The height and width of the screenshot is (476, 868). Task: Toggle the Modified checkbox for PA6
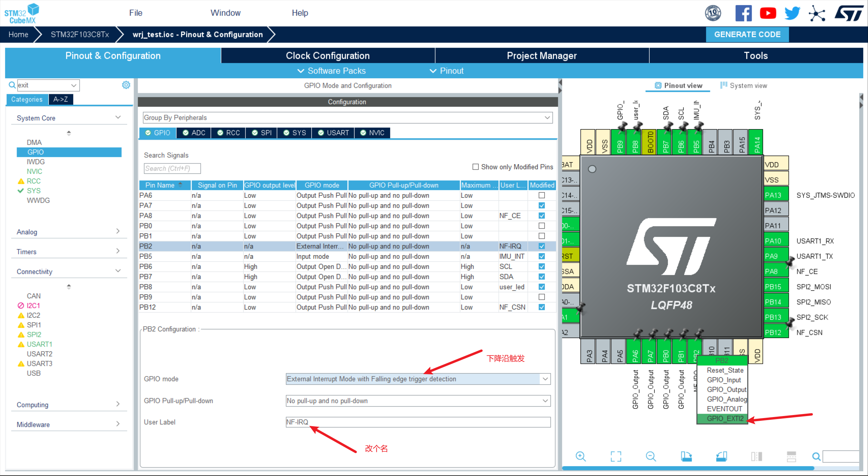542,195
